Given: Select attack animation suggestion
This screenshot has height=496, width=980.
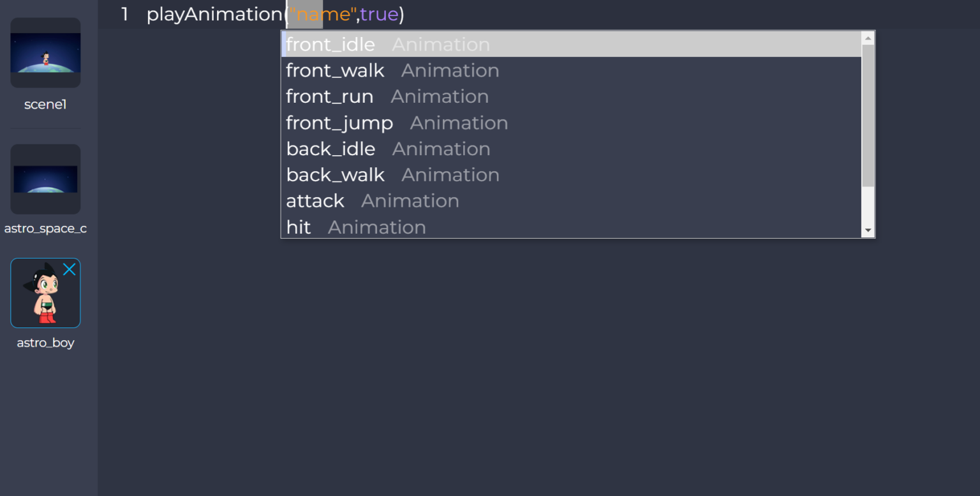Looking at the screenshot, I should (x=315, y=201).
